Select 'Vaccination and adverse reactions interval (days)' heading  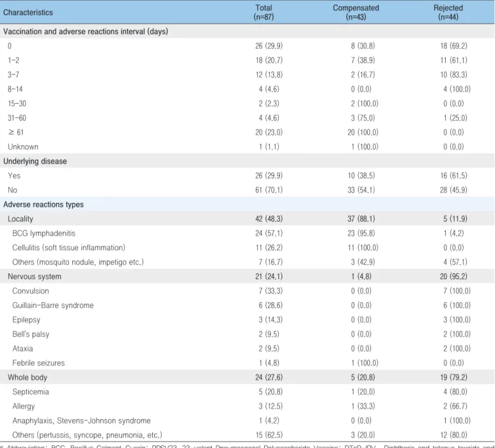pos(86,31)
